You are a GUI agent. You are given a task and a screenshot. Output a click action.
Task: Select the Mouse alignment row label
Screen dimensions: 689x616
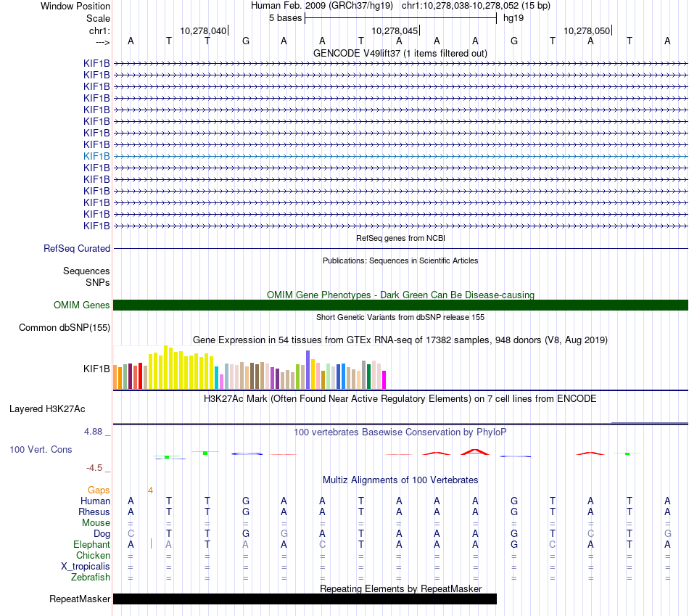pos(96,523)
